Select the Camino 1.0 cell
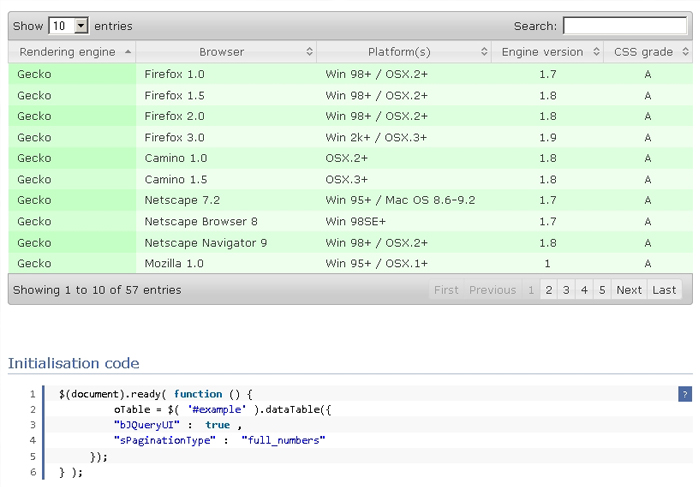 [226, 158]
